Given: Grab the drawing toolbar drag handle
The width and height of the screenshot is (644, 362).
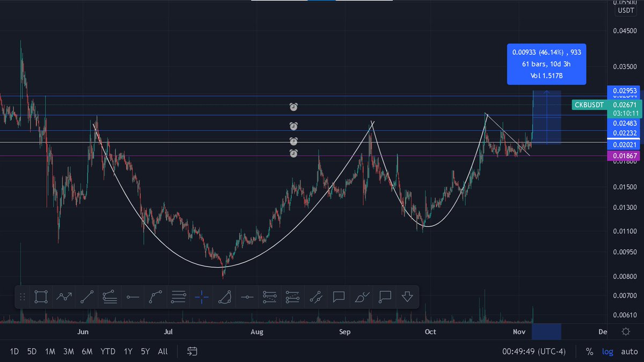Looking at the screenshot, I should pos(22,297).
